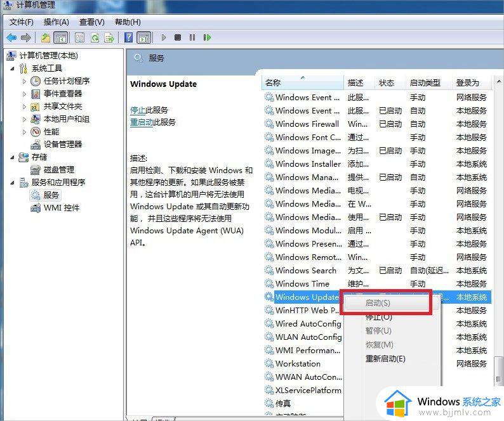Screen dimensions: 504x421
Task: Click the Forward arrow toolbar icon
Action: [x=26, y=38]
